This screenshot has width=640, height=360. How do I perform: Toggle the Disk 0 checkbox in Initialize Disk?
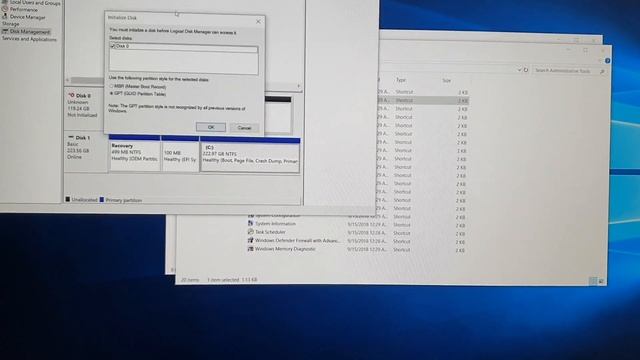(x=113, y=46)
